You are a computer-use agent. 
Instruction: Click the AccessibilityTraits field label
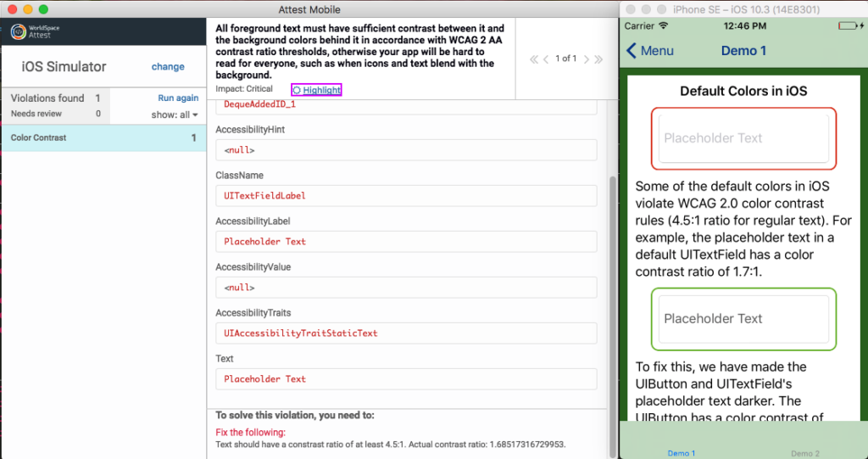[x=253, y=313]
